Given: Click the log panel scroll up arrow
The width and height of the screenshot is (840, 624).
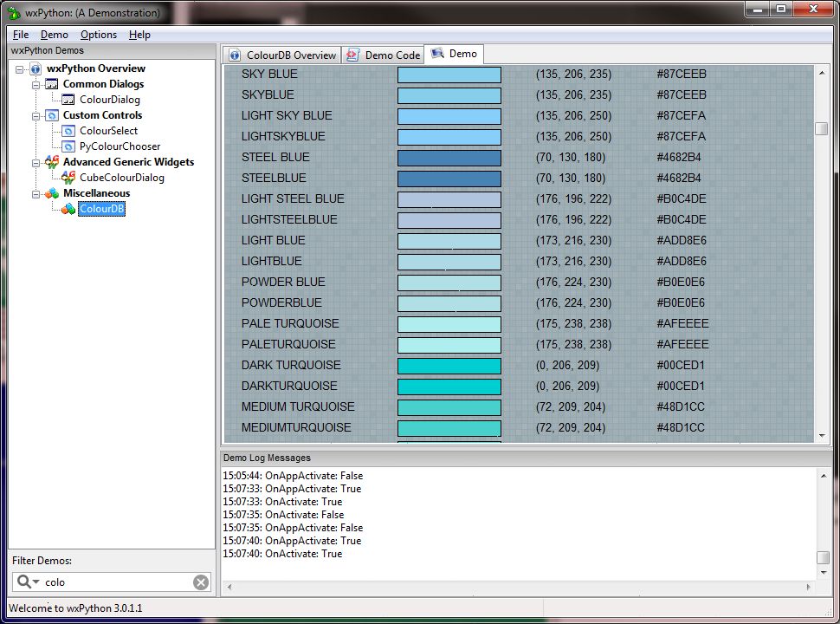Looking at the screenshot, I should [x=823, y=476].
